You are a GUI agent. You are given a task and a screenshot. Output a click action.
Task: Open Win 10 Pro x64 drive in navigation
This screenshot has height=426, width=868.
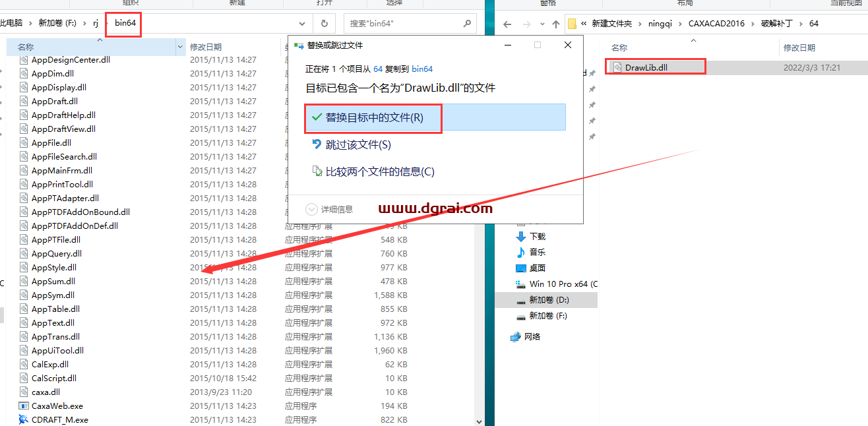[556, 284]
